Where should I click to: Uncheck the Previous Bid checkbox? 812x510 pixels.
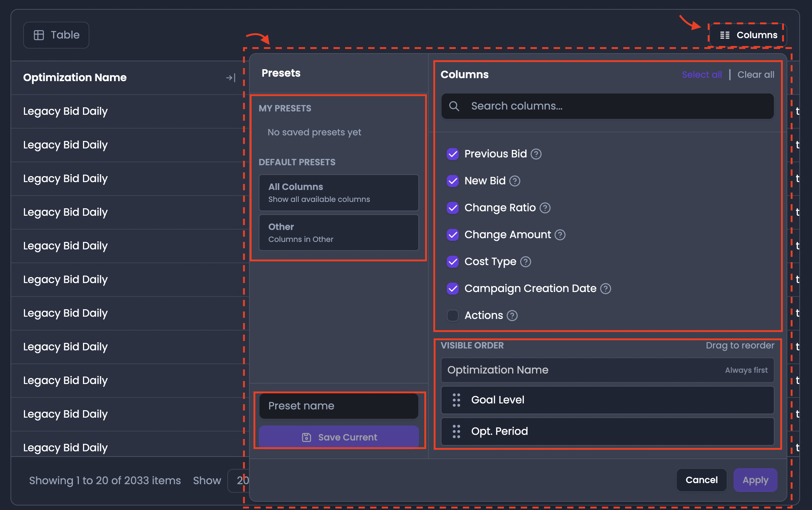(x=453, y=154)
